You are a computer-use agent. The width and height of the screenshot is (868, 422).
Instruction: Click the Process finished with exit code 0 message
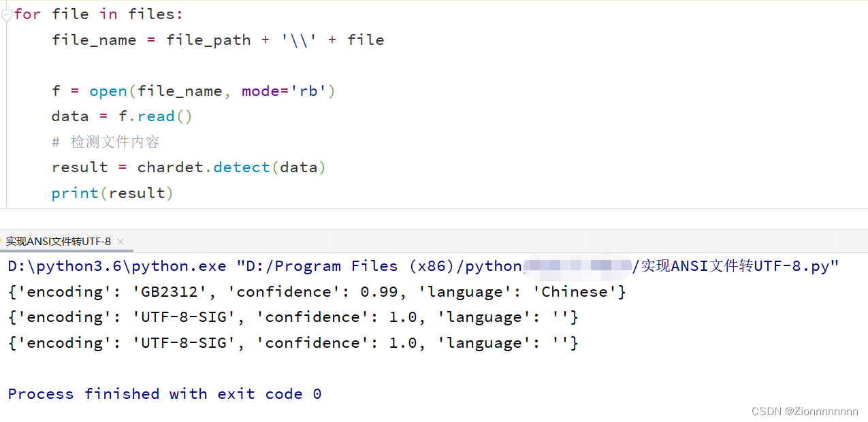point(162,393)
